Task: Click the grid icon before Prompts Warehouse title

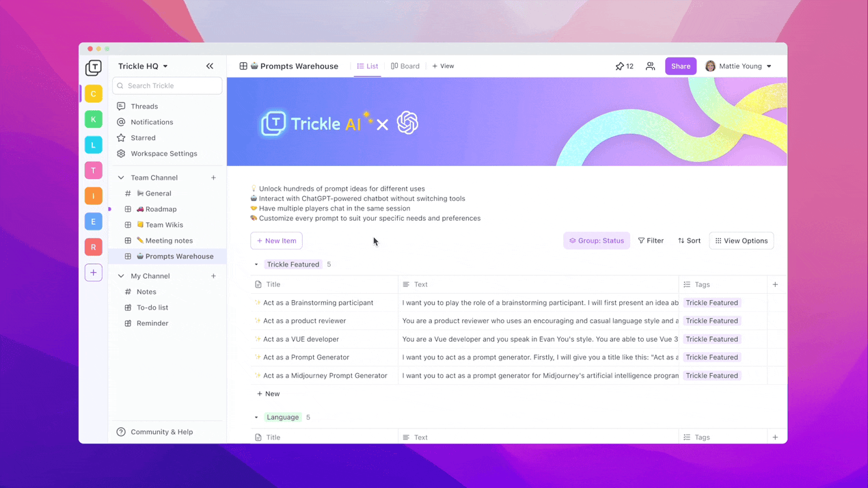Action: tap(243, 66)
